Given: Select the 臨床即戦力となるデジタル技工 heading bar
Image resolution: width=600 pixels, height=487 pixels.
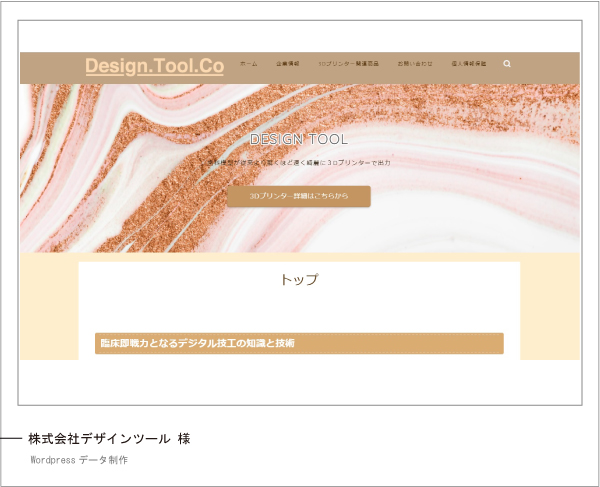Looking at the screenshot, I should [299, 343].
